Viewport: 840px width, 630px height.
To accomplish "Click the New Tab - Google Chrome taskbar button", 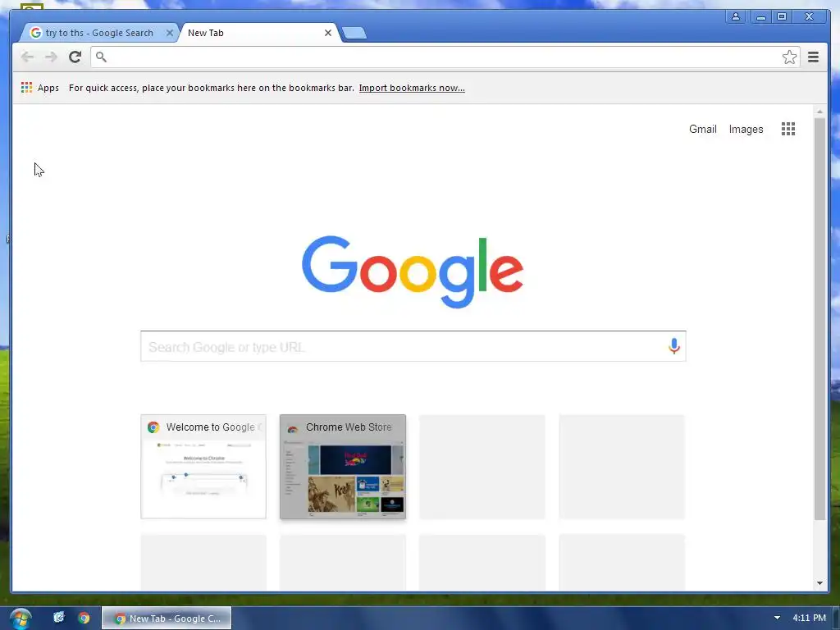I will [x=167, y=619].
